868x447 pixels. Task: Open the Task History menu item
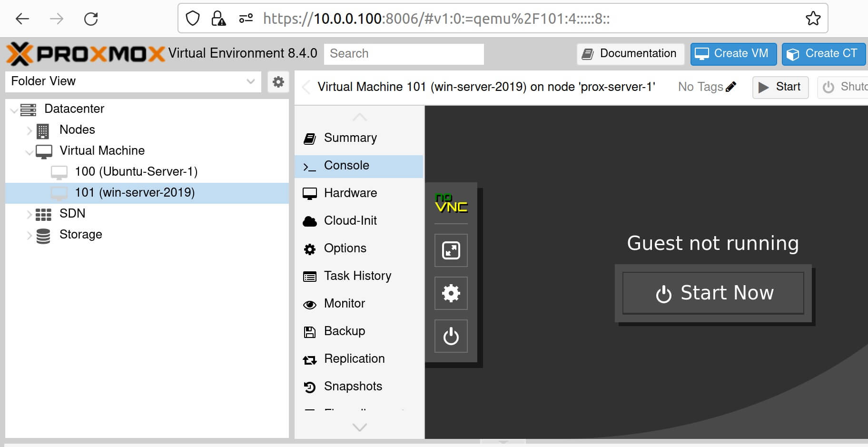[359, 276]
